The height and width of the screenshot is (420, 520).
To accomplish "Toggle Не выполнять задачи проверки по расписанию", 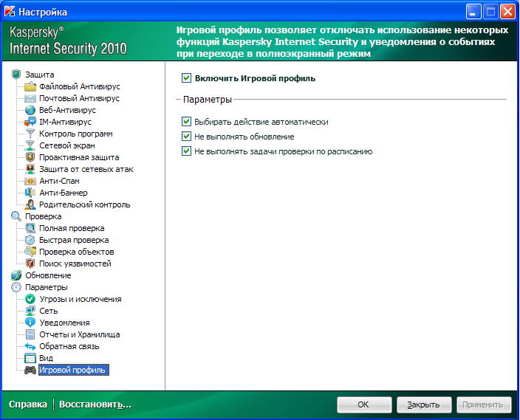I will pos(186,151).
